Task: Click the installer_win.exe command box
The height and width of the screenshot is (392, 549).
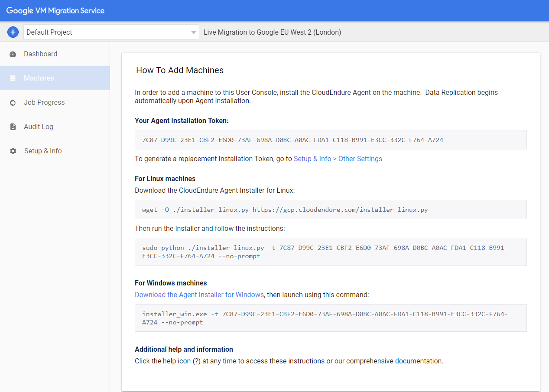Action: (x=331, y=318)
